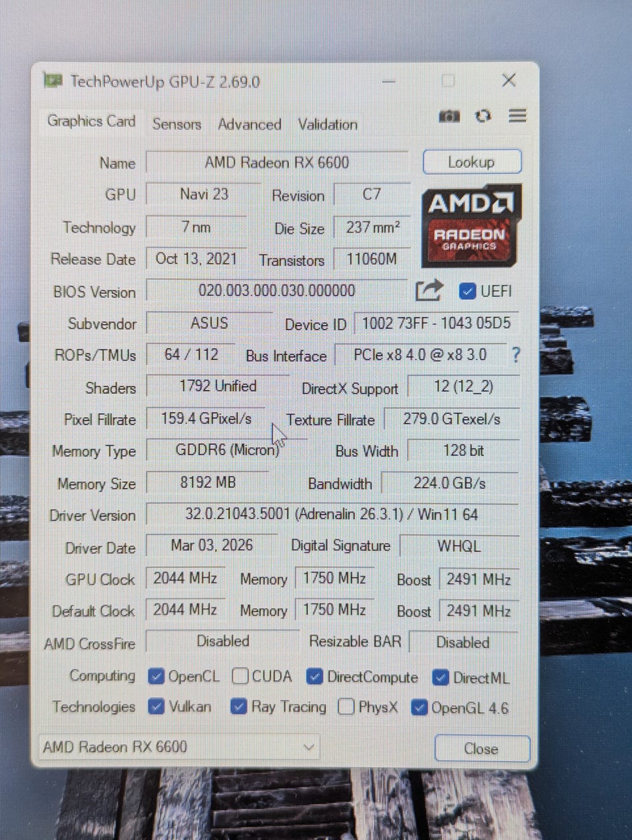This screenshot has width=632, height=840.
Task: Toggle the CUDA checkbox
Action: pyautogui.click(x=240, y=677)
